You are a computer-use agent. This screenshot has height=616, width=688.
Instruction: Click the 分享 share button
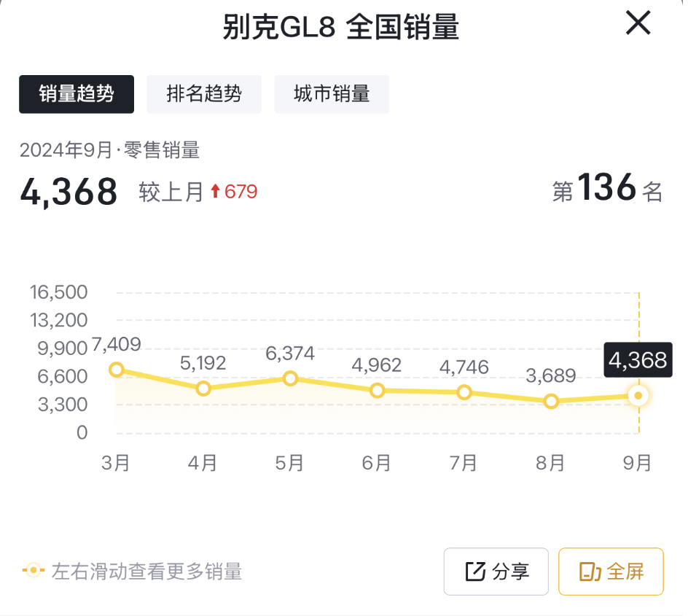(496, 572)
